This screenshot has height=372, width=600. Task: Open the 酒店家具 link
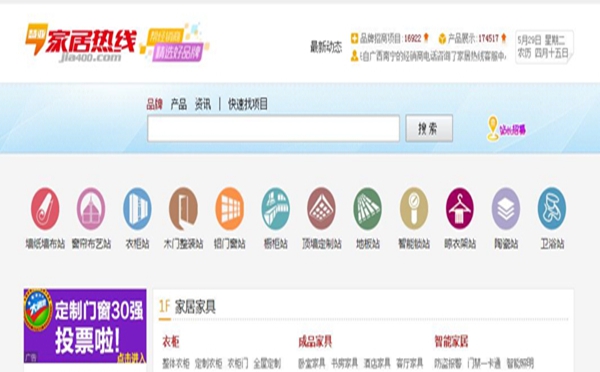[x=377, y=363]
